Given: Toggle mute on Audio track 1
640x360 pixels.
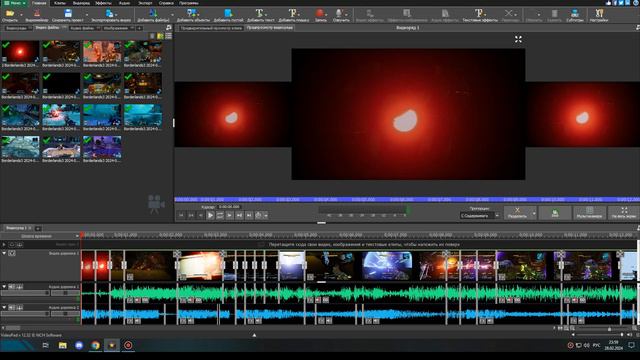Looking at the screenshot, I should pos(12,287).
